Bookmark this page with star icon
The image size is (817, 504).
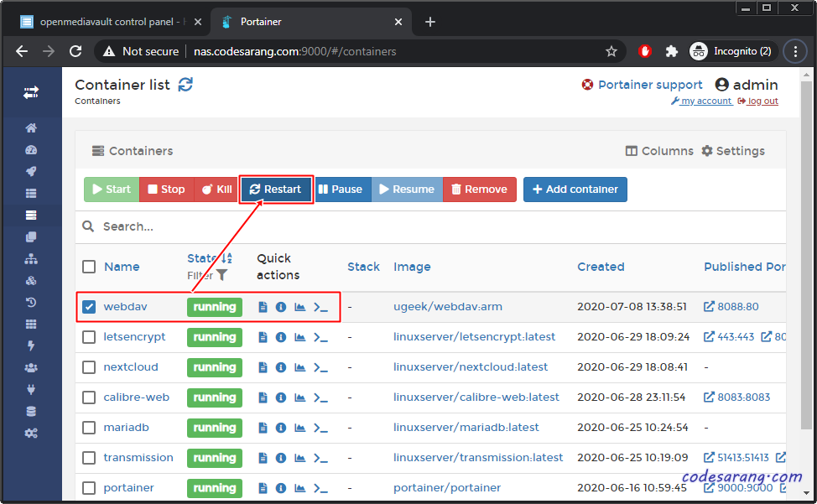(x=611, y=51)
